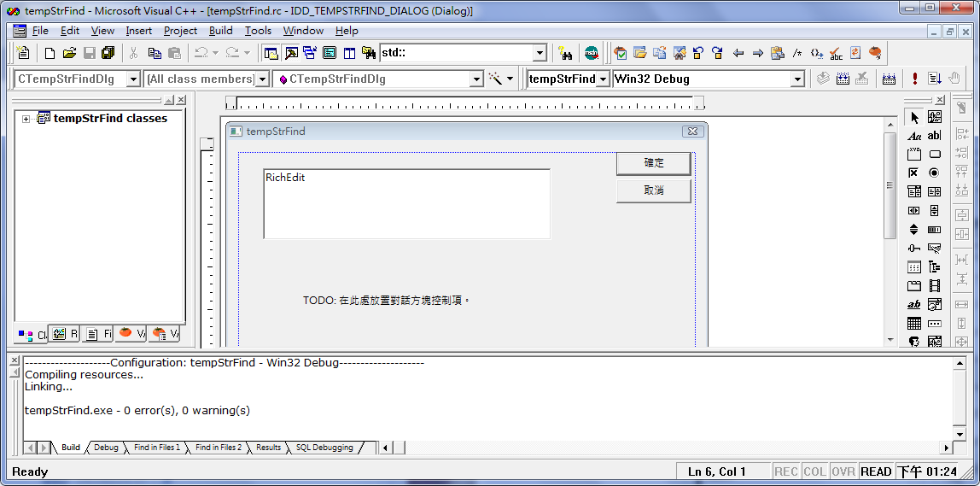Select the Animate film strip control tool
The width and height of the screenshot is (980, 486).
click(x=935, y=286)
